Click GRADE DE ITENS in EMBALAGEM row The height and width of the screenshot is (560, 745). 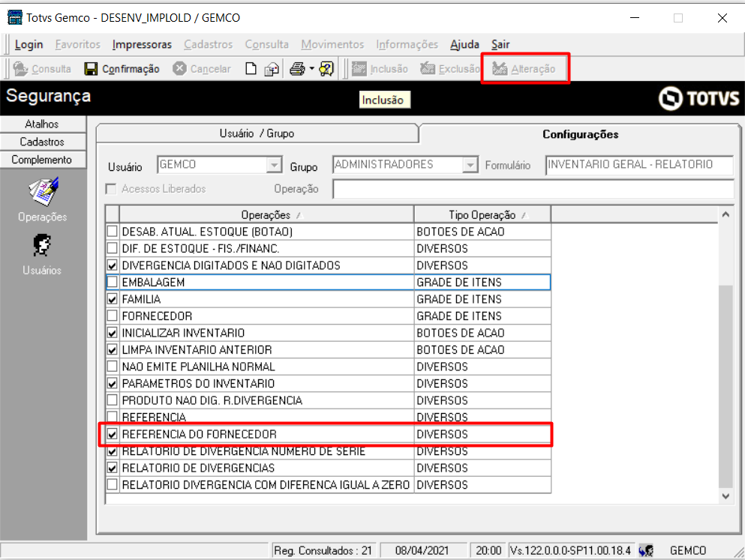coord(459,283)
